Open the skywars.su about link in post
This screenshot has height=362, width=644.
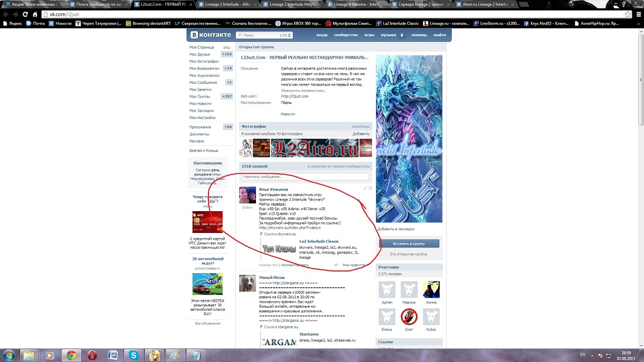(x=290, y=228)
